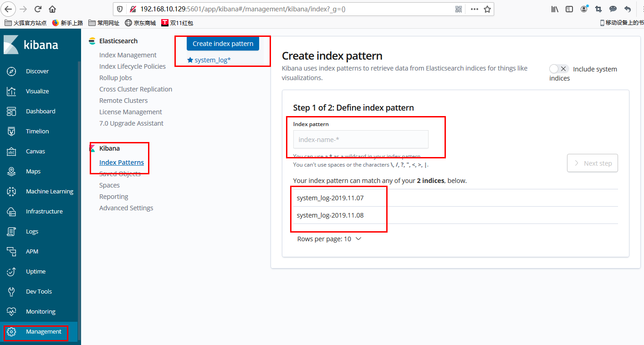Open Visualize chart icon
The height and width of the screenshot is (345, 644).
tap(12, 91)
